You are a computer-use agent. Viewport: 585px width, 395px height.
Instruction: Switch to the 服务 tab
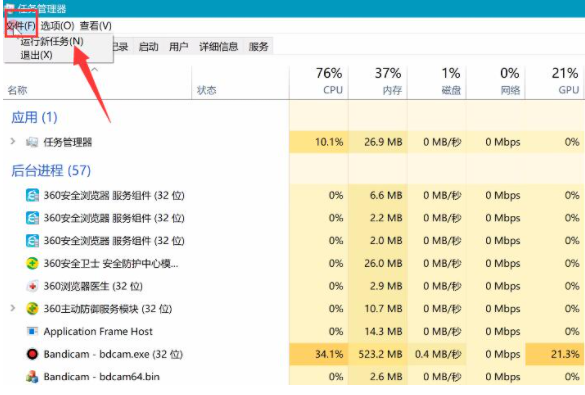[x=259, y=47]
